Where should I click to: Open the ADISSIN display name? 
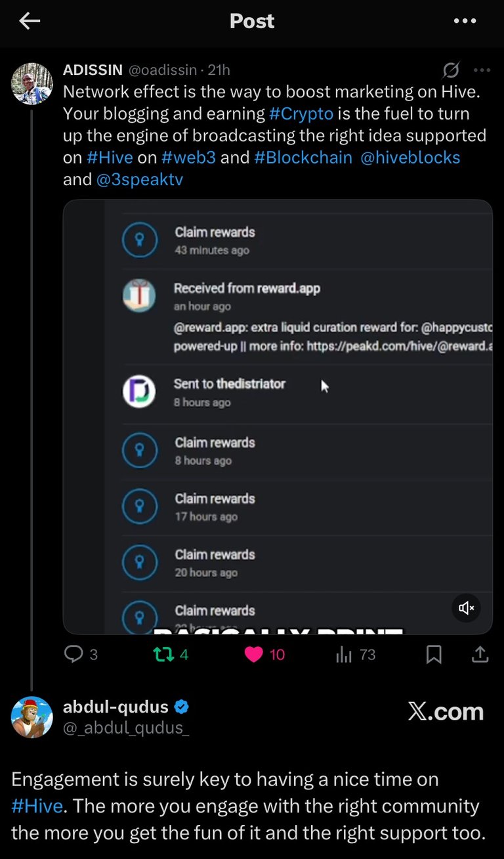tap(93, 70)
